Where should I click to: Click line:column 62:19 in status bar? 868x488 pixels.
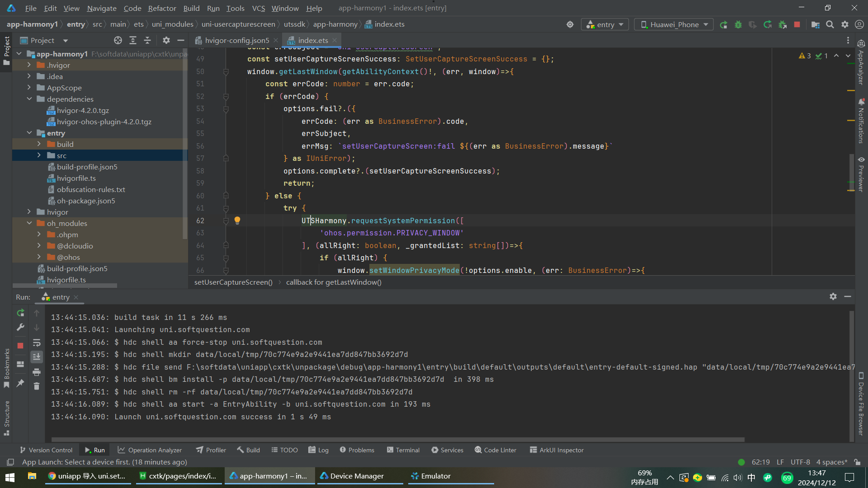tap(760, 462)
